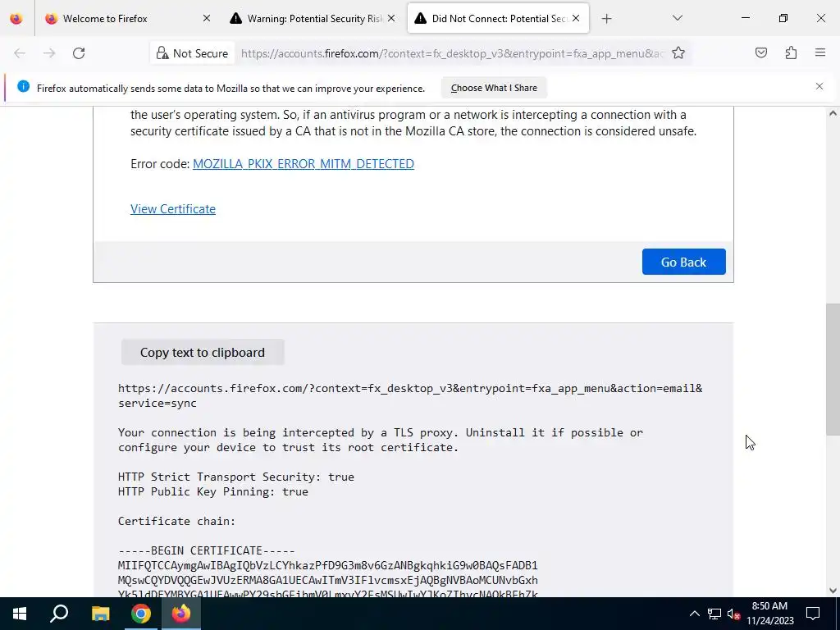The width and height of the screenshot is (840, 630).
Task: Open the Firefox application menu
Action: [820, 52]
